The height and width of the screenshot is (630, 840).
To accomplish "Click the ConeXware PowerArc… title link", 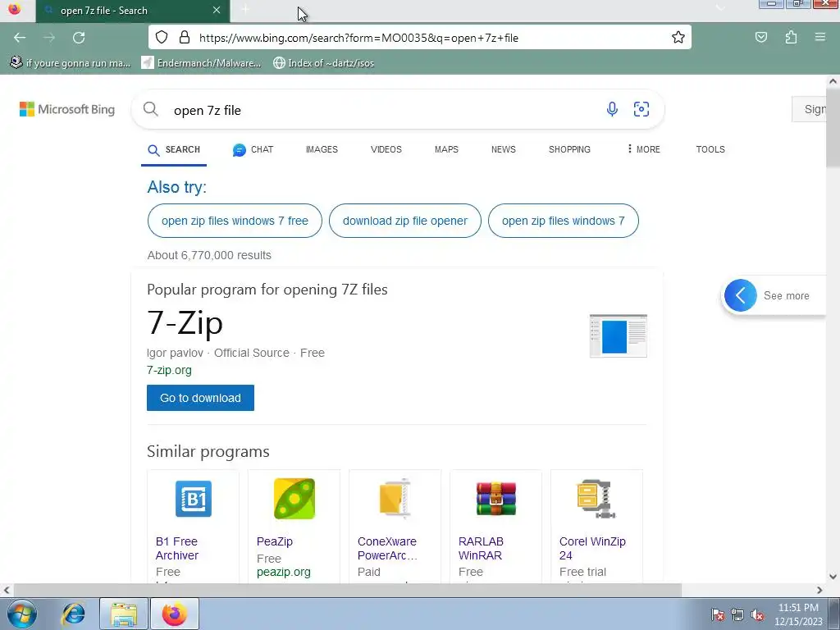I will (387, 549).
